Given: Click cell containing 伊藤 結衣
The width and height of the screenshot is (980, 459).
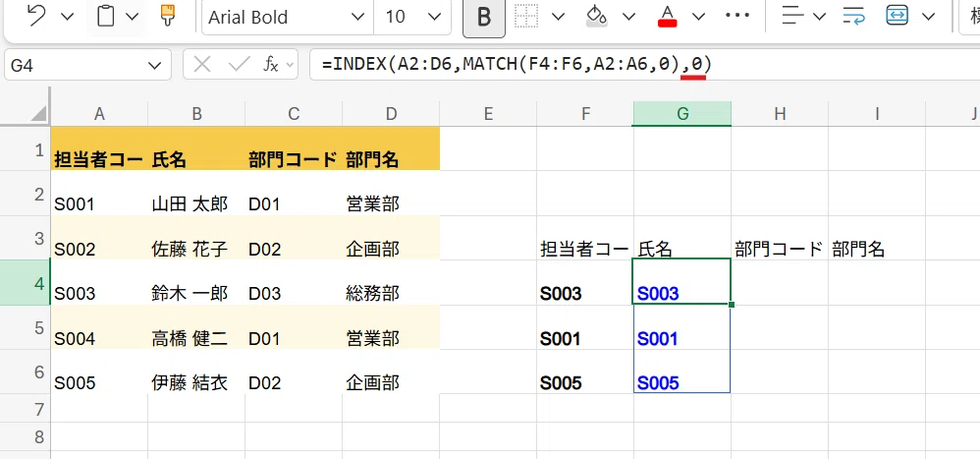Looking at the screenshot, I should point(196,373).
